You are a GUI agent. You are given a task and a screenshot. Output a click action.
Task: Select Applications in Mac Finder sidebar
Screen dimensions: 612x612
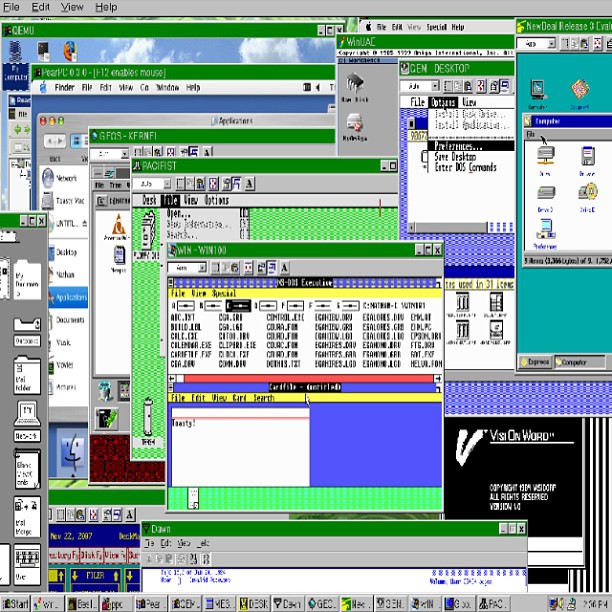pyautogui.click(x=68, y=297)
